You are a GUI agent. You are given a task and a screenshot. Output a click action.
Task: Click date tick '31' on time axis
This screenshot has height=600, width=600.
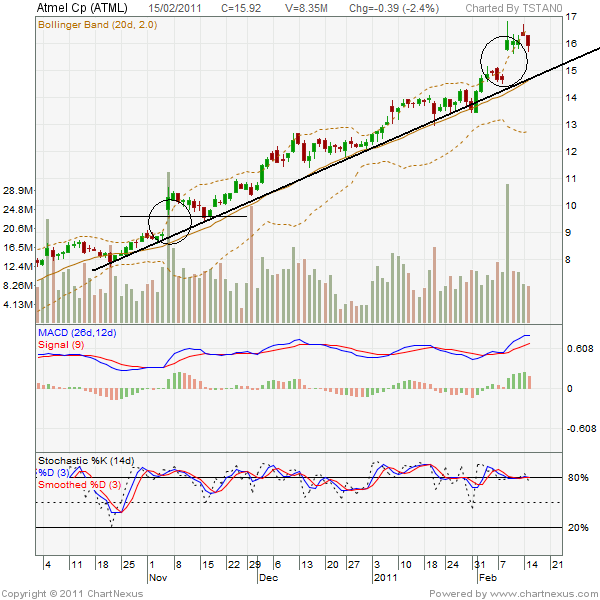480,564
